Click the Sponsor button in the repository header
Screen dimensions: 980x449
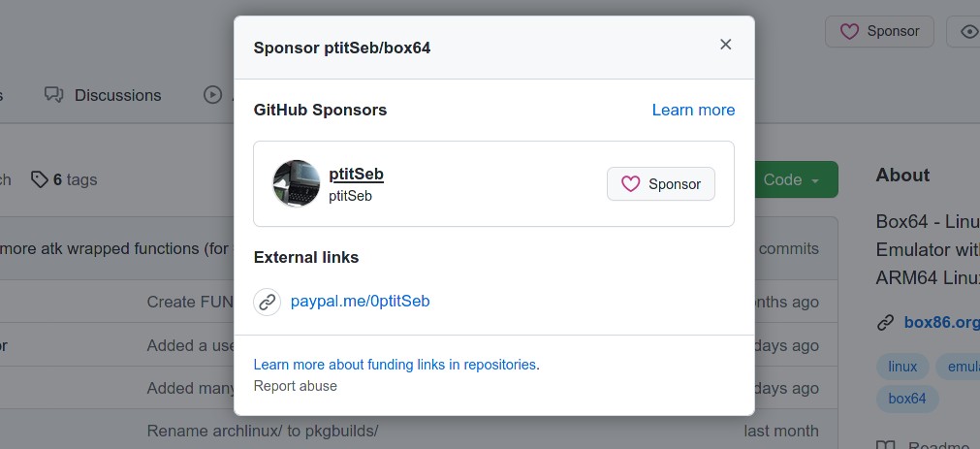pyautogui.click(x=879, y=31)
